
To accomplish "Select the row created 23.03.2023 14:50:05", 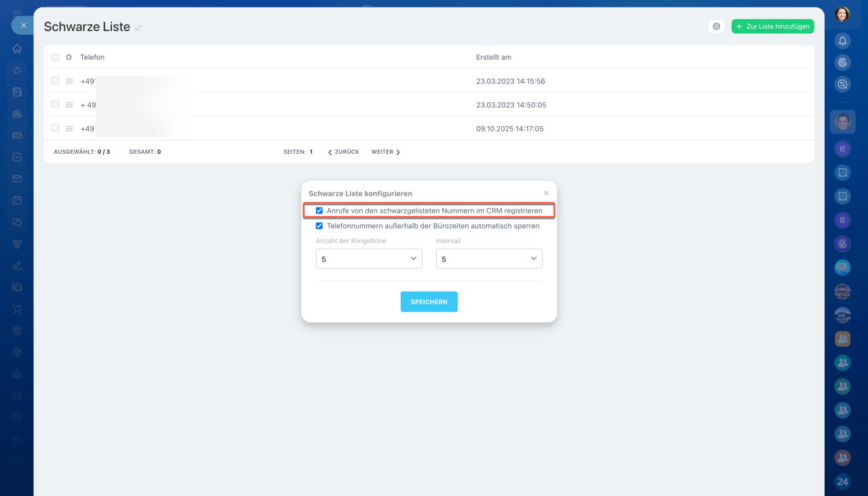I will [55, 104].
